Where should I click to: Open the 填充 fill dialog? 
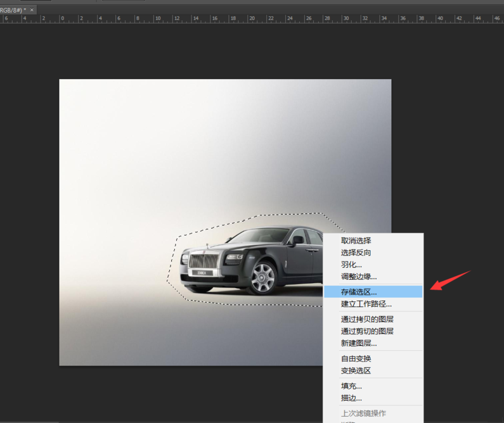351,386
